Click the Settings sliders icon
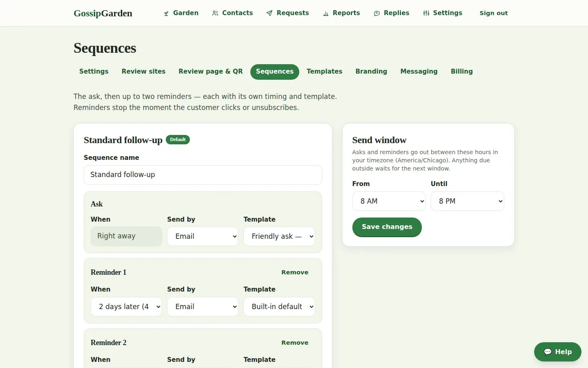The width and height of the screenshot is (588, 368). coord(426,13)
